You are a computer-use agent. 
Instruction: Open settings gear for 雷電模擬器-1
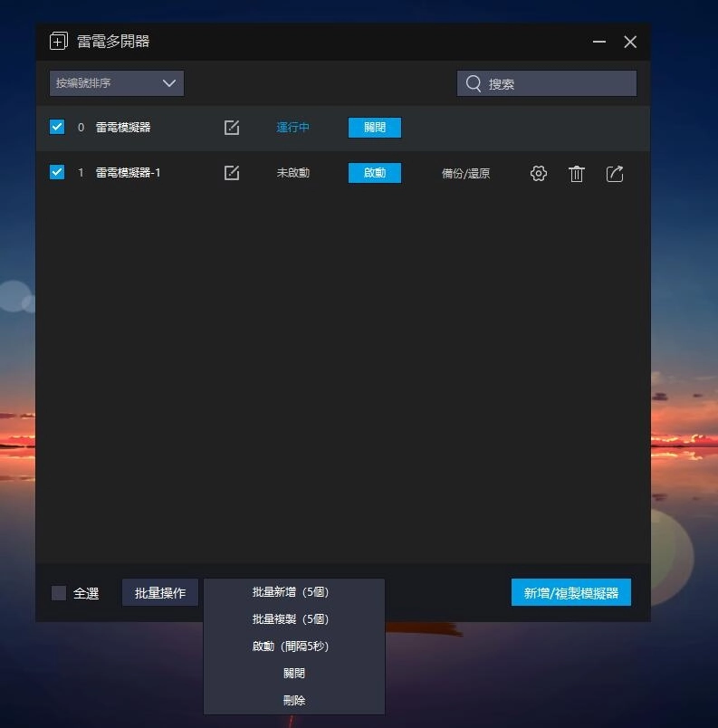tap(539, 174)
